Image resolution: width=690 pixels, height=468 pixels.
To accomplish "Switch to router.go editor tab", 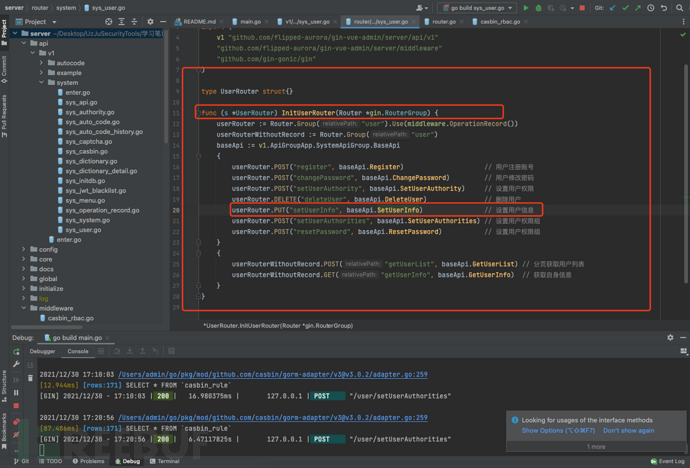I will click(x=442, y=21).
